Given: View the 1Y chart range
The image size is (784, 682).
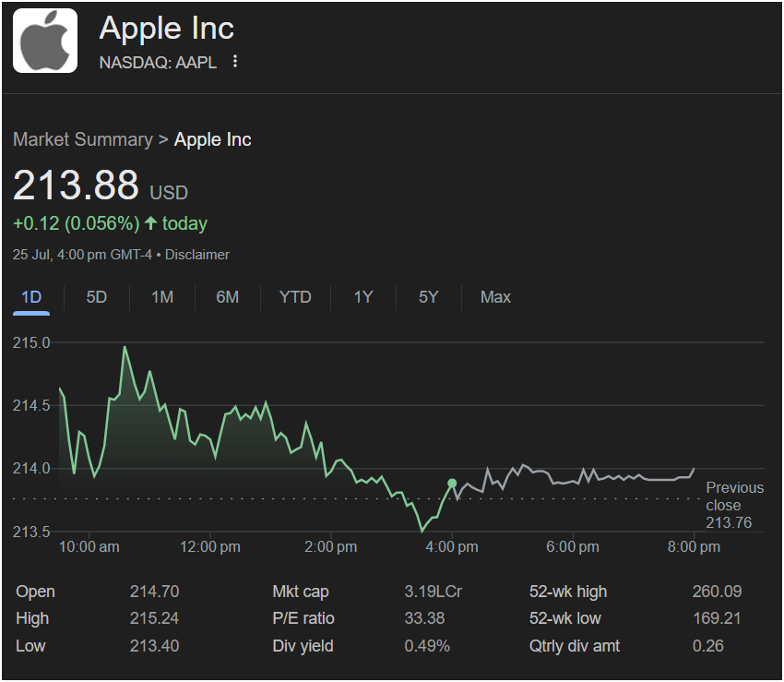Looking at the screenshot, I should (x=363, y=297).
